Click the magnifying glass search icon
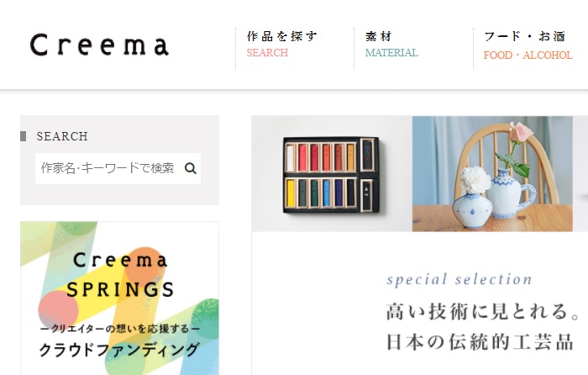 (x=191, y=168)
